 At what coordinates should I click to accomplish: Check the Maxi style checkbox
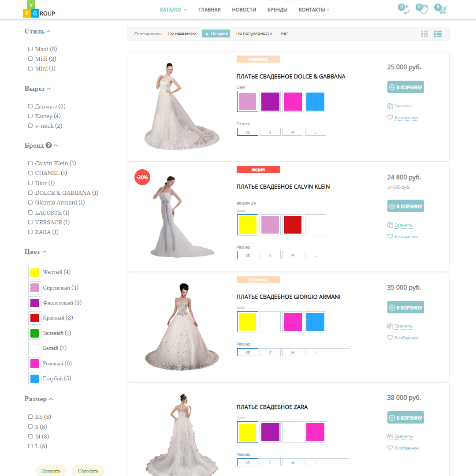click(x=30, y=49)
